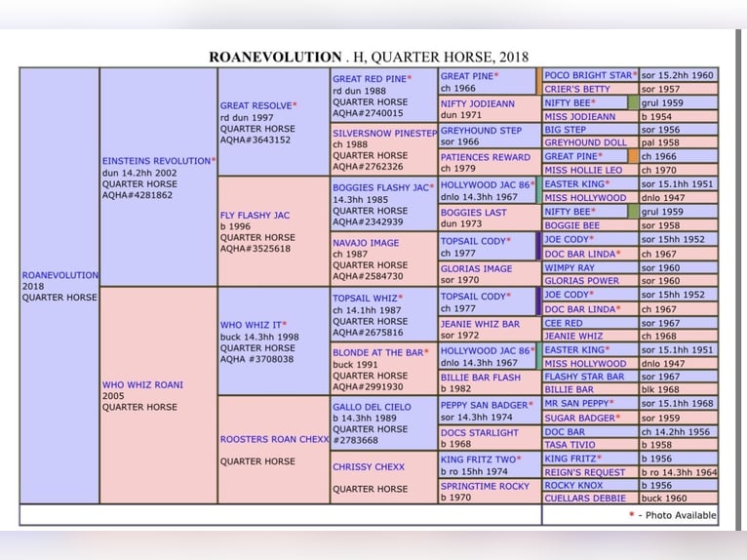The width and height of the screenshot is (747, 560).
Task: Open the TASA TIVIO link
Action: pos(570,445)
